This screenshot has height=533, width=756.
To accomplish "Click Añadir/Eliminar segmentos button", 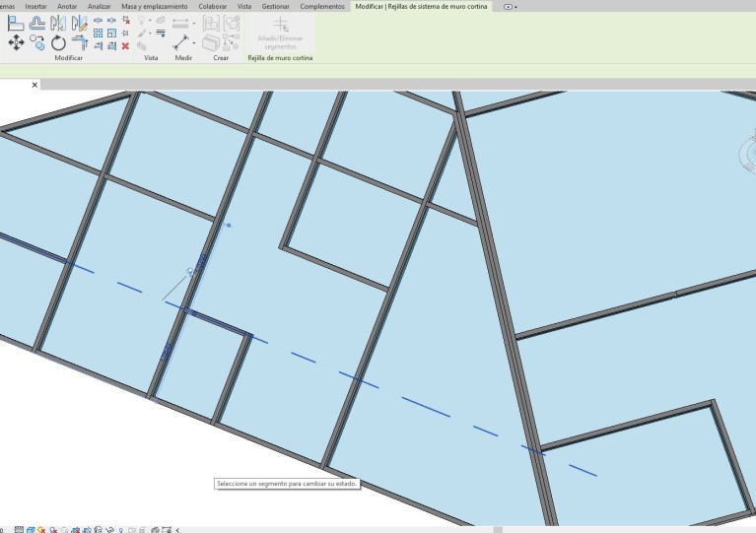I will click(x=282, y=32).
